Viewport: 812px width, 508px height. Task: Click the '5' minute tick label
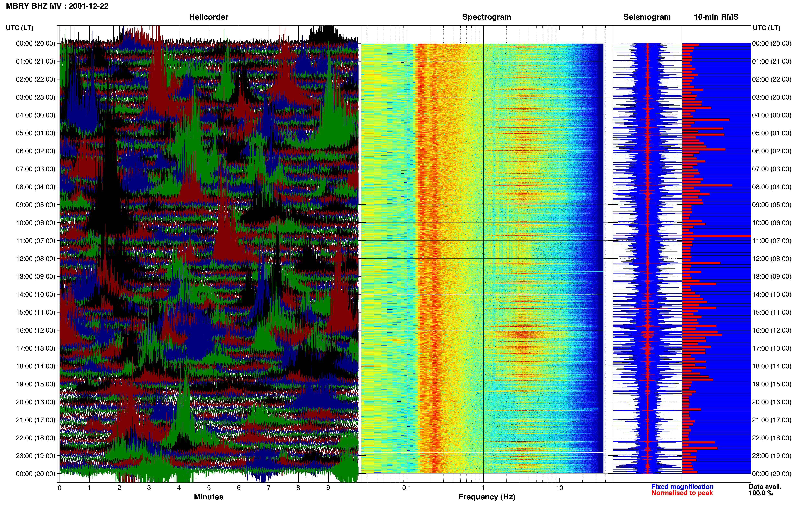tap(209, 487)
